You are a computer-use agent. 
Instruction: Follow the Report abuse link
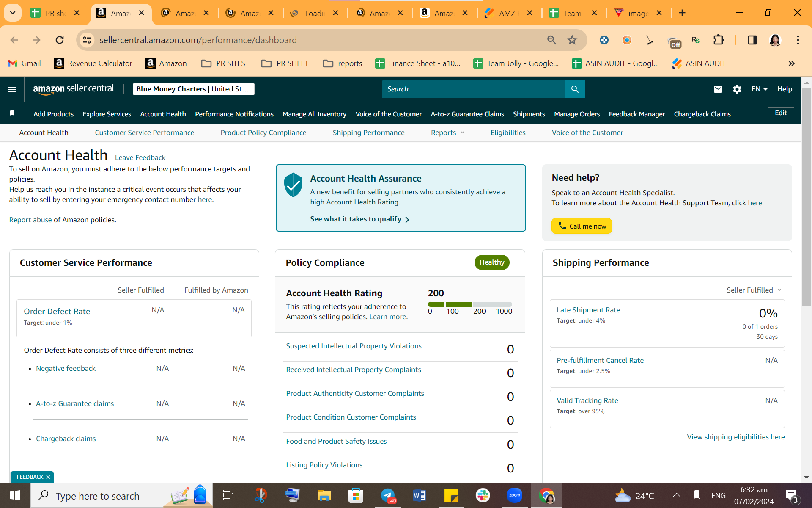click(30, 220)
